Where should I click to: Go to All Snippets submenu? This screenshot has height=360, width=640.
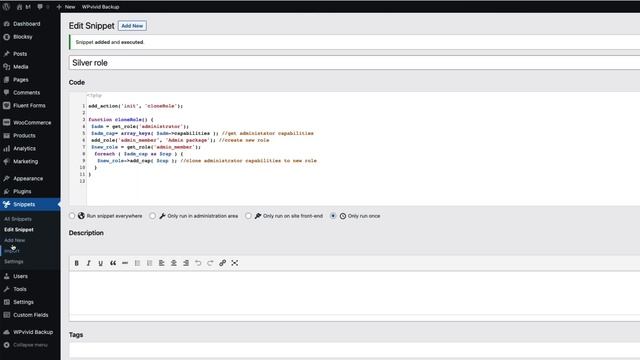tap(18, 219)
